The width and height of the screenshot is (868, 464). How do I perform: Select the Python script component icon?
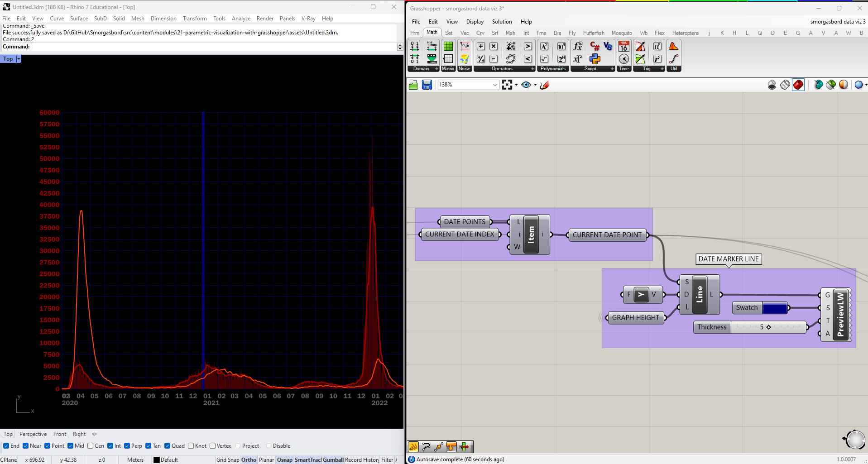[x=595, y=59]
